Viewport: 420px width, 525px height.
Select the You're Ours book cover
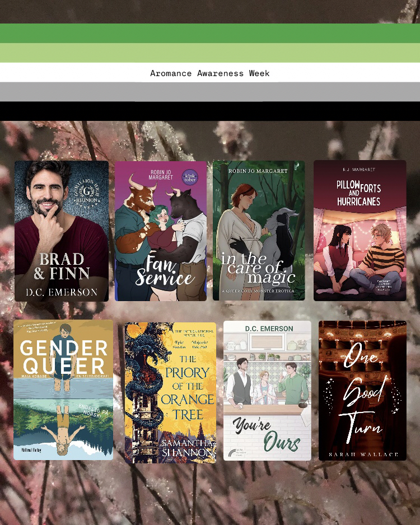tap(267, 390)
